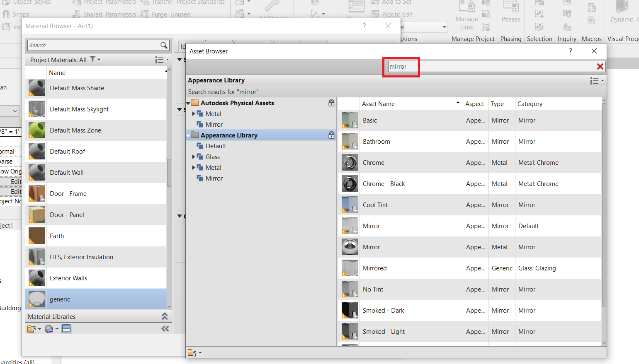Click the lock icon beside Autodesk Physical Assets
This screenshot has height=364, width=639.
tap(331, 103)
